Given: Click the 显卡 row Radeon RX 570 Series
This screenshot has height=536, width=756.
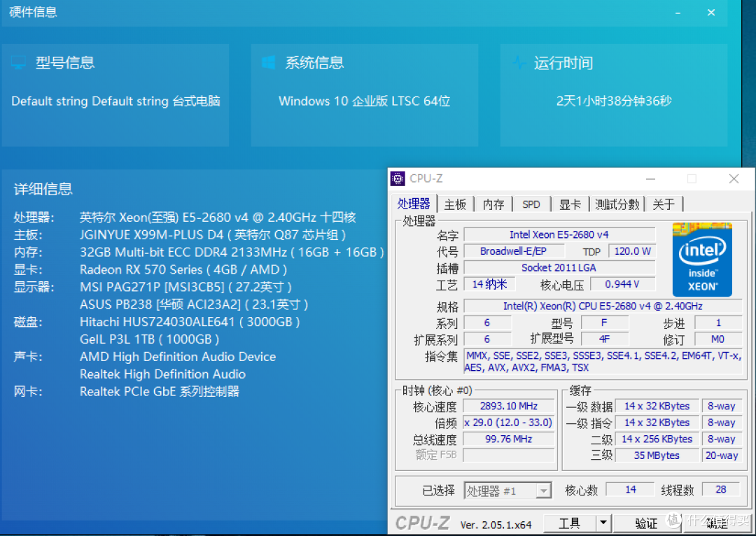Looking at the screenshot, I should (x=150, y=270).
